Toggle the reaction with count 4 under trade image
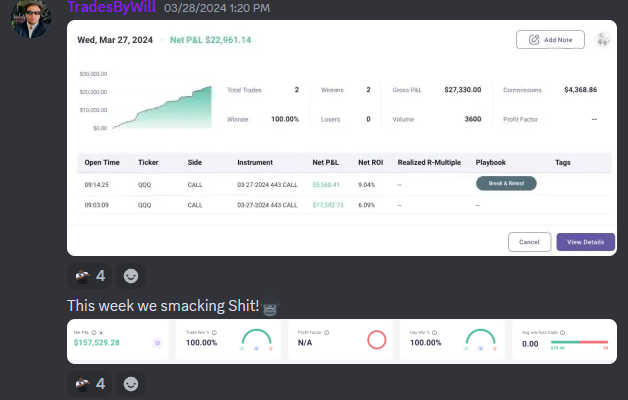This screenshot has height=400, width=628. [x=90, y=275]
